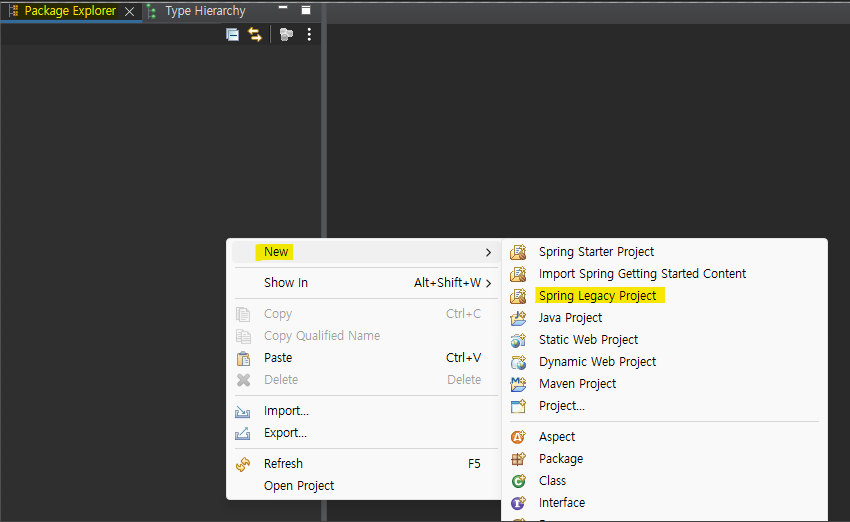Click the Static Web Project icon
The width and height of the screenshot is (850, 522).
pyautogui.click(x=518, y=340)
